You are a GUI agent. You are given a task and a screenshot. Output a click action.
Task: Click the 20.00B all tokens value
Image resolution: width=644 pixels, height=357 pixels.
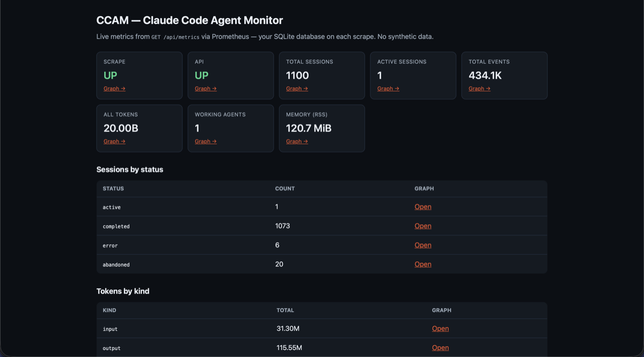[x=121, y=128]
